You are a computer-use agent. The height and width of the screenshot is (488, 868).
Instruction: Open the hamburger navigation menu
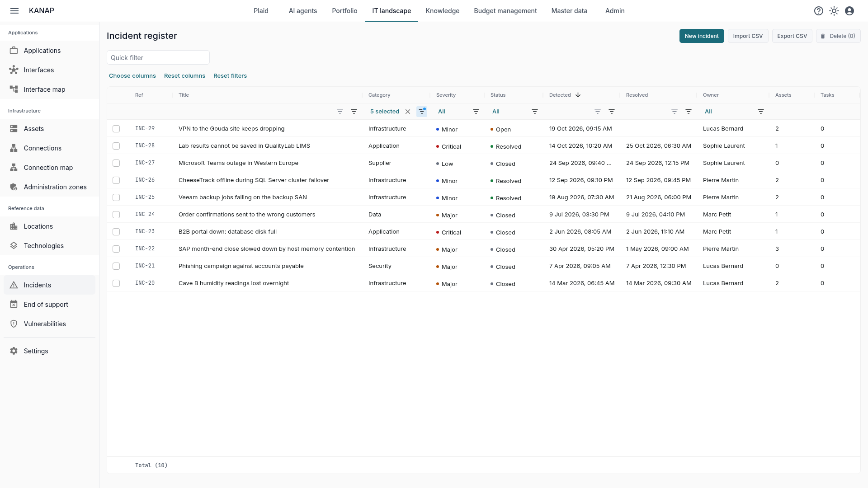14,11
